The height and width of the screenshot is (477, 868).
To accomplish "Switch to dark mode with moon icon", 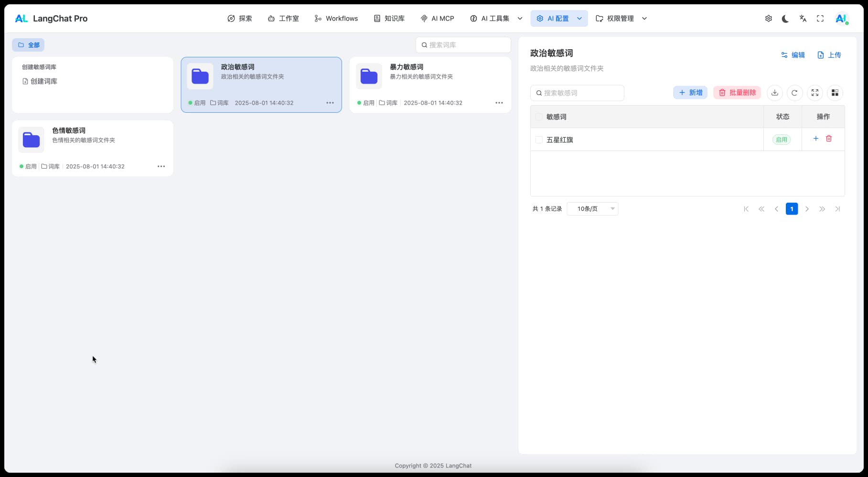I will coord(785,19).
